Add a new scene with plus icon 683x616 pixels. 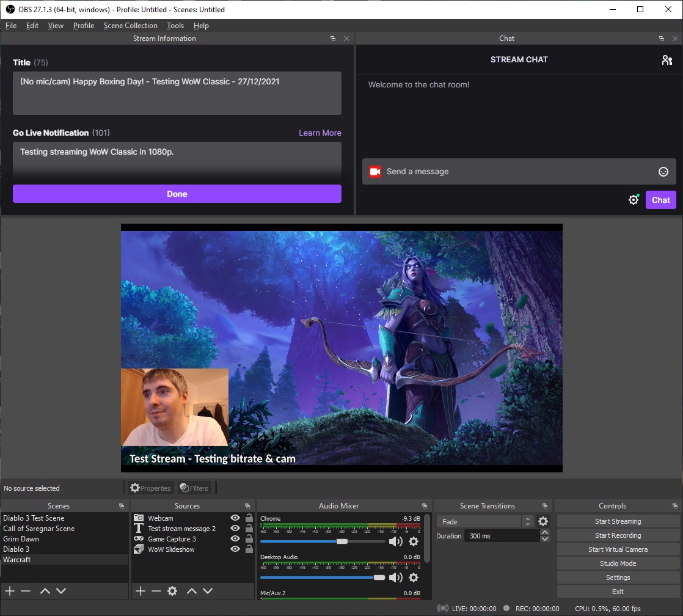point(10,591)
